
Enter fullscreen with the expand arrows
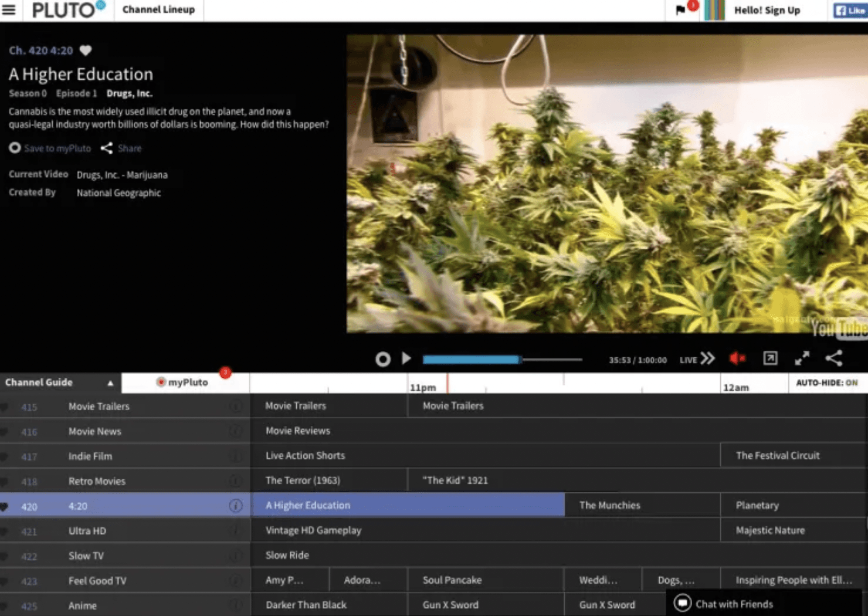click(x=802, y=358)
